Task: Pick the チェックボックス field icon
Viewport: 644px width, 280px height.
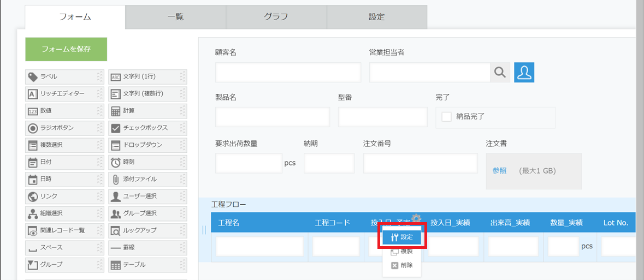Action: point(116,128)
